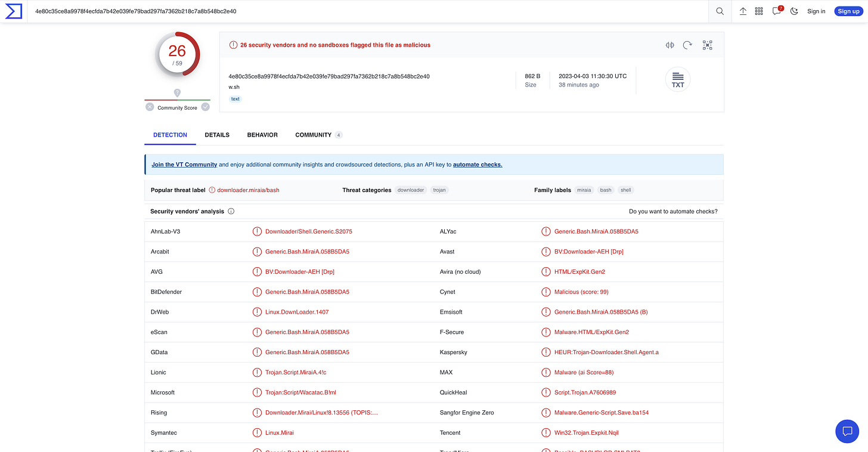Click the 26/59 detection score gauge
Screen dimensions: 868x452
tap(177, 54)
